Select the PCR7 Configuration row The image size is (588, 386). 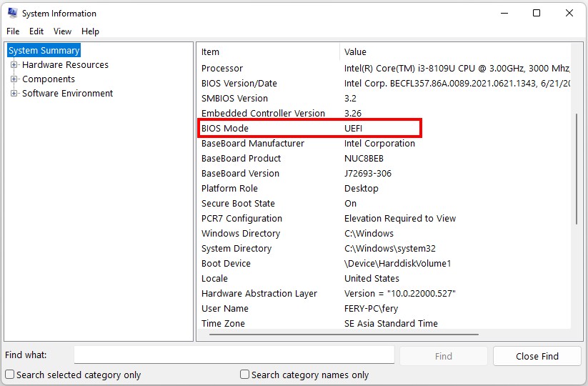[x=384, y=218]
